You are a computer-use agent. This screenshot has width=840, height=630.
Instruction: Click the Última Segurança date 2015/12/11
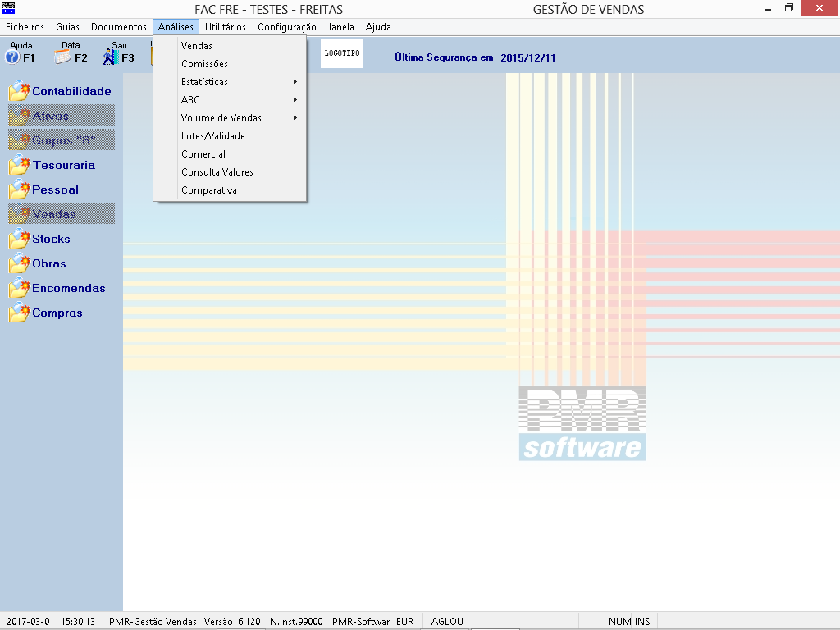[x=527, y=58]
